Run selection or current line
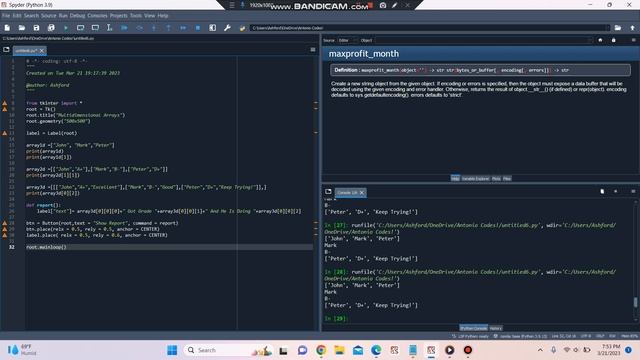This screenshot has width=640, height=360. click(109, 28)
